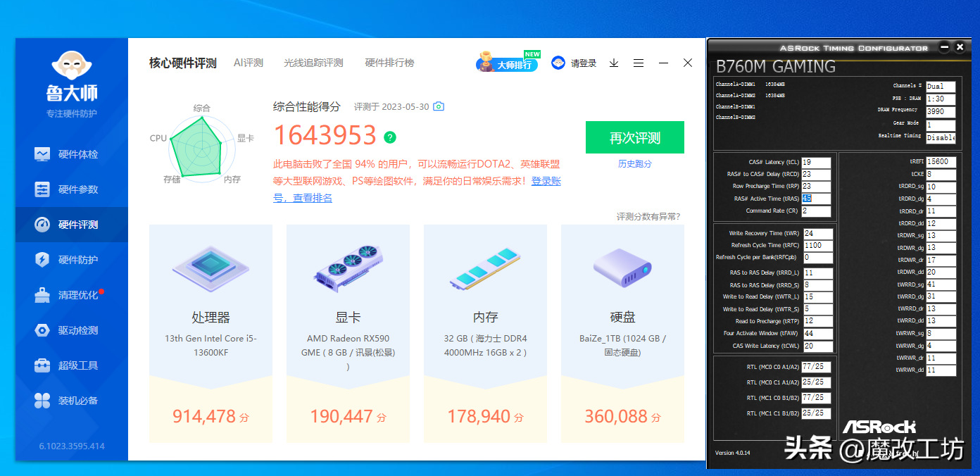
Task: Click the 大师排行 ranking badge
Action: [507, 64]
